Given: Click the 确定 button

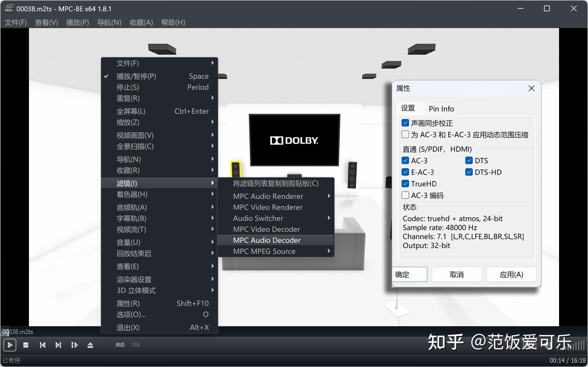Looking at the screenshot, I should pyautogui.click(x=409, y=274).
